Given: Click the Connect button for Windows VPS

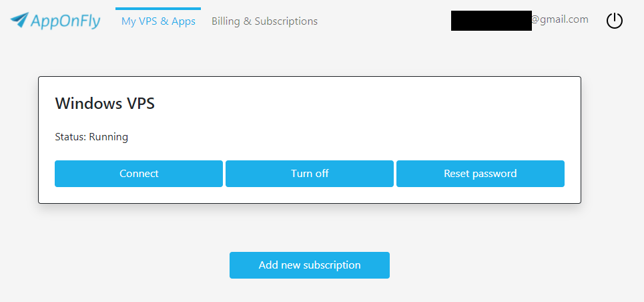Looking at the screenshot, I should click(x=139, y=174).
